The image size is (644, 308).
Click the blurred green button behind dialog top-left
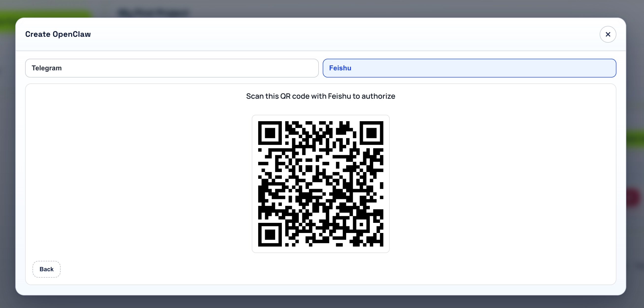tap(45, 14)
